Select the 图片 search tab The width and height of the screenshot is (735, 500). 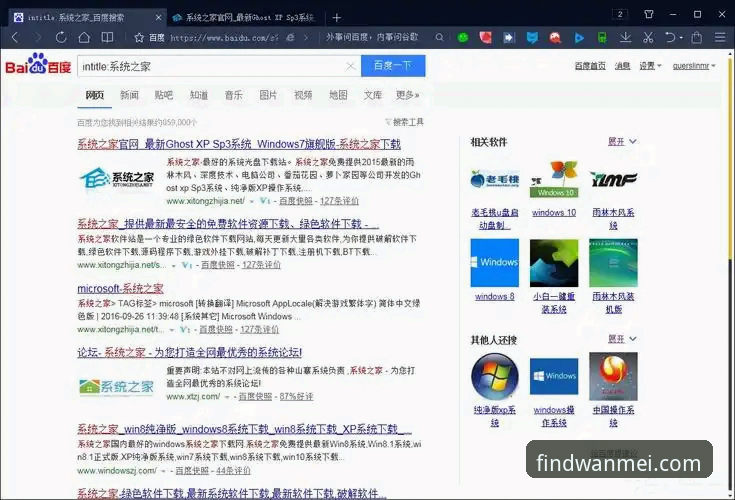[x=268, y=95]
